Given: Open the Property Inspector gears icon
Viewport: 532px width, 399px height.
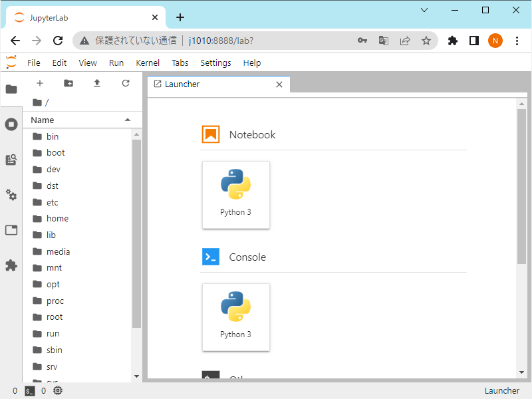Looking at the screenshot, I should 11,195.
